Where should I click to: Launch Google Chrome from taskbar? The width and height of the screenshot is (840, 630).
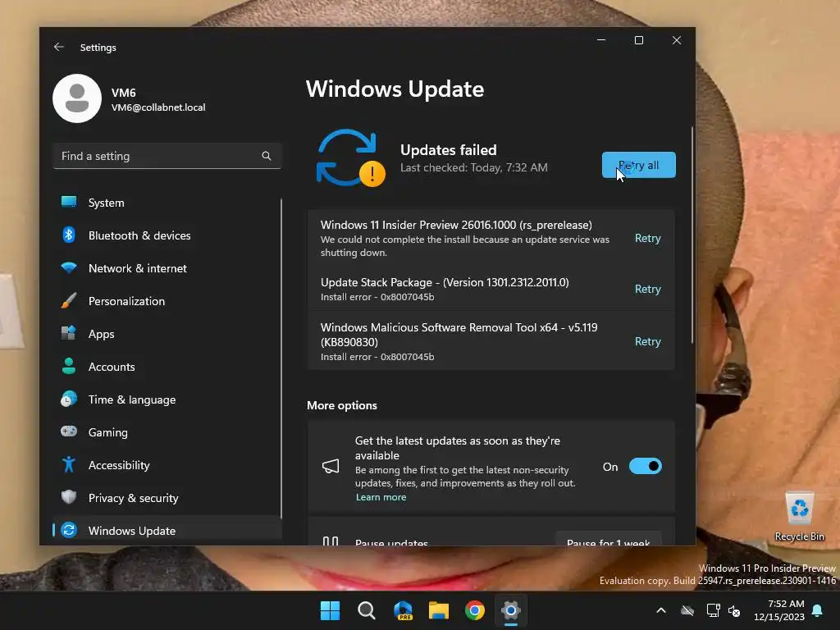[475, 610]
